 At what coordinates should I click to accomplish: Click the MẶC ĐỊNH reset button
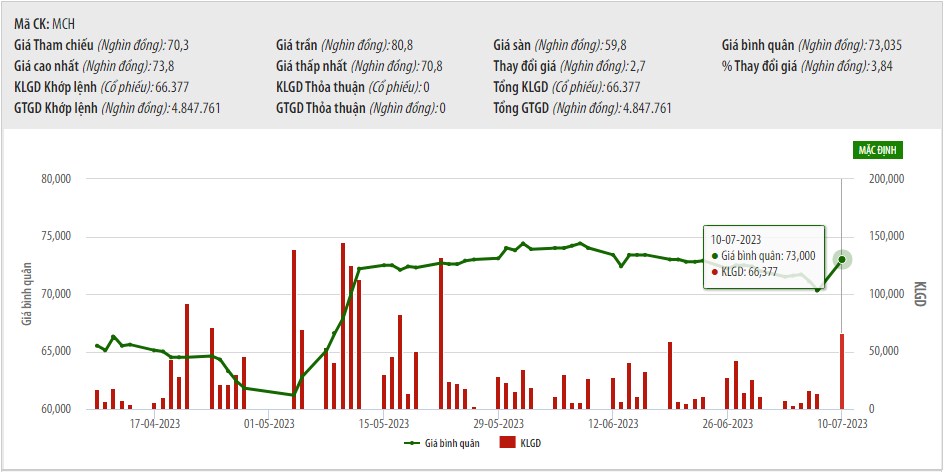[878, 150]
